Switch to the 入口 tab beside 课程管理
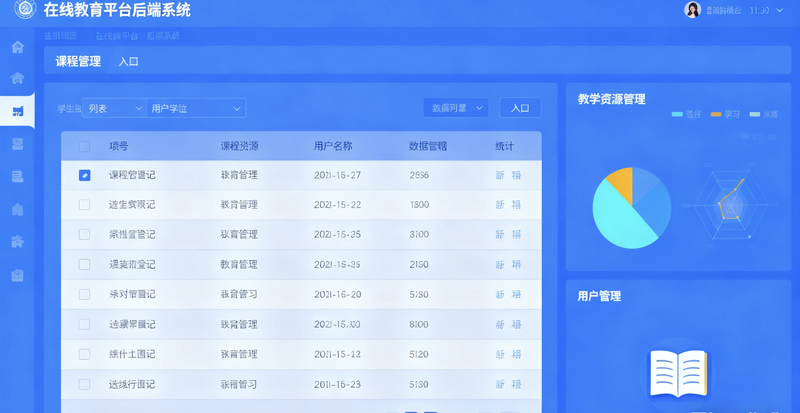This screenshot has height=413, width=800. click(x=128, y=62)
